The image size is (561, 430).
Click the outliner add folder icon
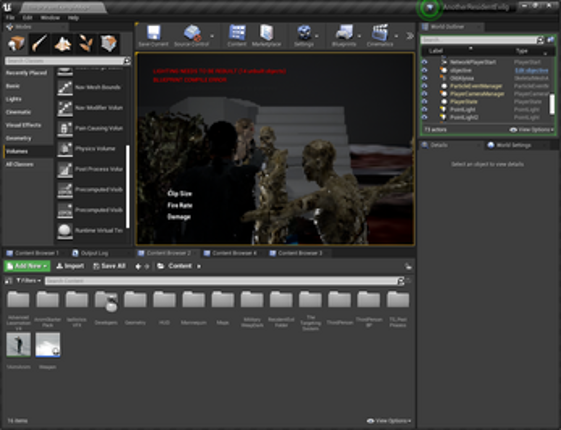(x=551, y=40)
